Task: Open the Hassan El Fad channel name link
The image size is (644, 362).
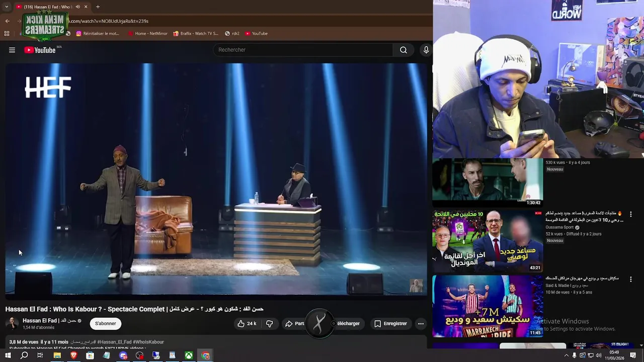Action: (x=49, y=320)
